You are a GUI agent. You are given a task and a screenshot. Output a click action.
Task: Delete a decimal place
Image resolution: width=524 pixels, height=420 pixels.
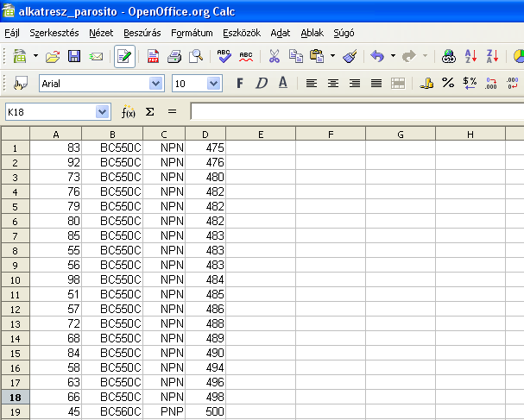(512, 83)
